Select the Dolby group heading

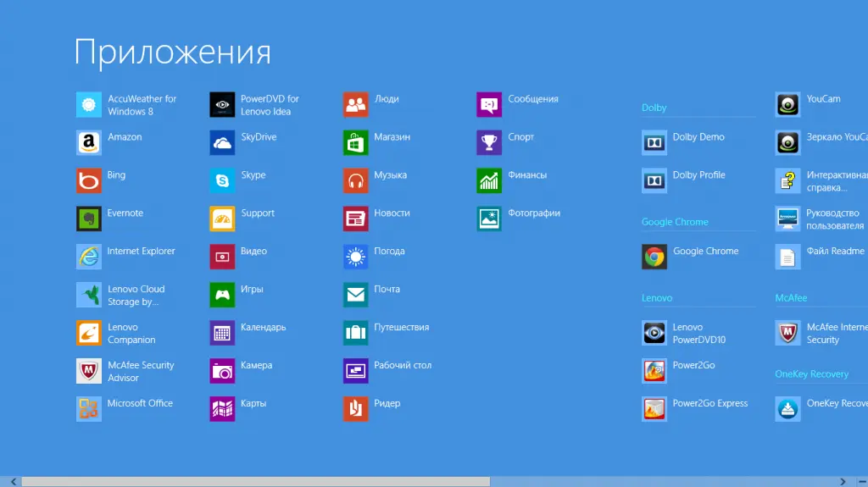click(654, 108)
